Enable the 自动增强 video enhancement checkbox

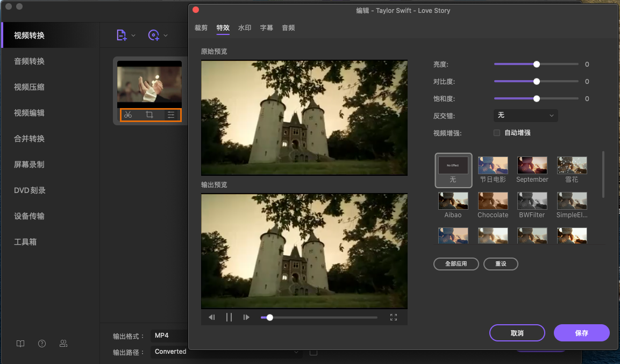tap(496, 132)
